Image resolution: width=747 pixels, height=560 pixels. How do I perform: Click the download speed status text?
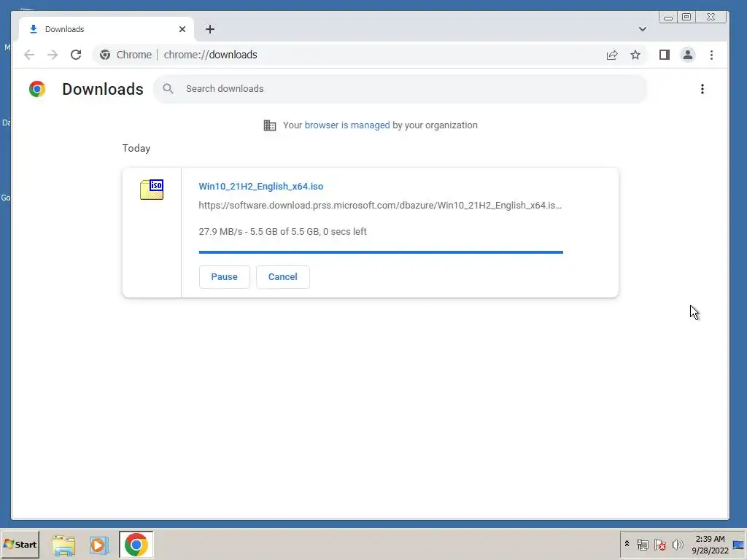point(282,232)
